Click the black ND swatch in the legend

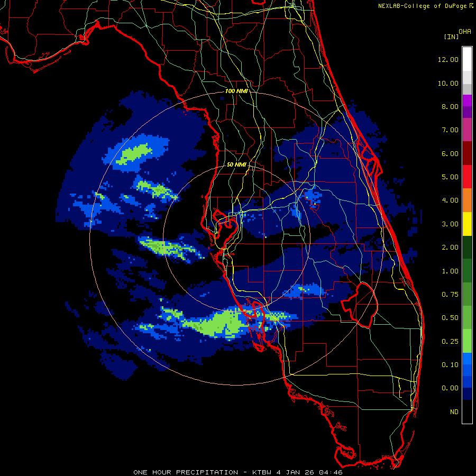(467, 411)
